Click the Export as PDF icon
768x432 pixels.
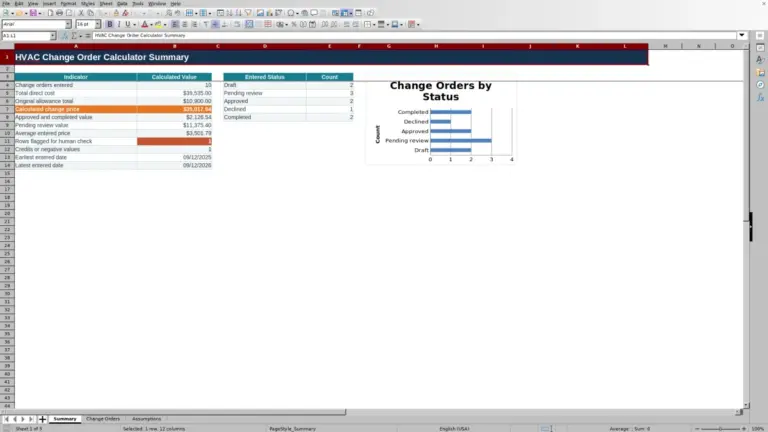pos(50,13)
